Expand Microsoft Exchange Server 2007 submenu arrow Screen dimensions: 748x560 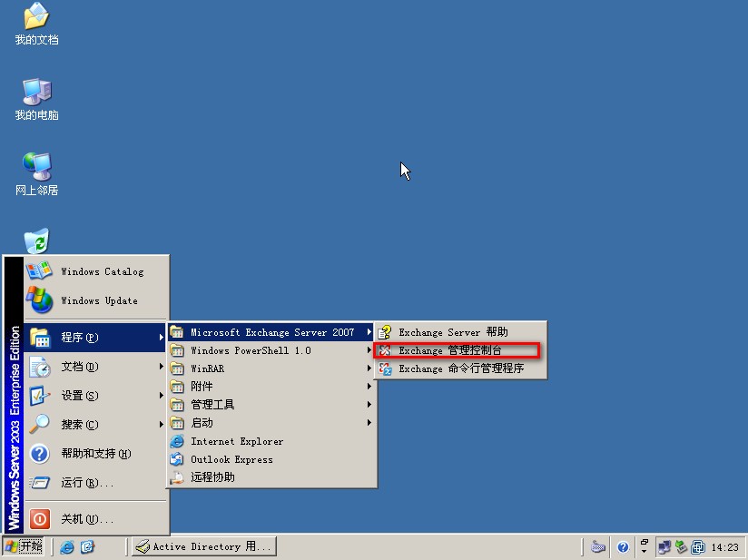click(x=369, y=332)
